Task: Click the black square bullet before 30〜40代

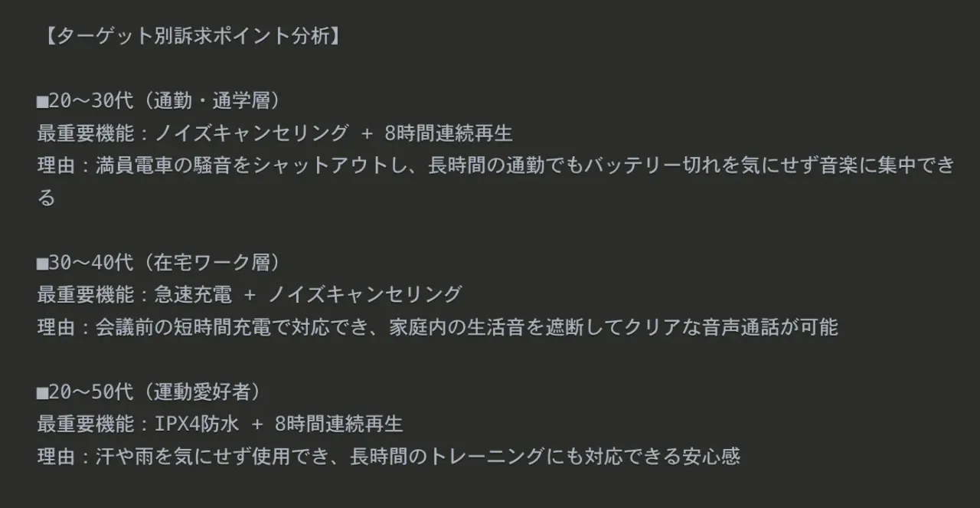Action: click(42, 264)
